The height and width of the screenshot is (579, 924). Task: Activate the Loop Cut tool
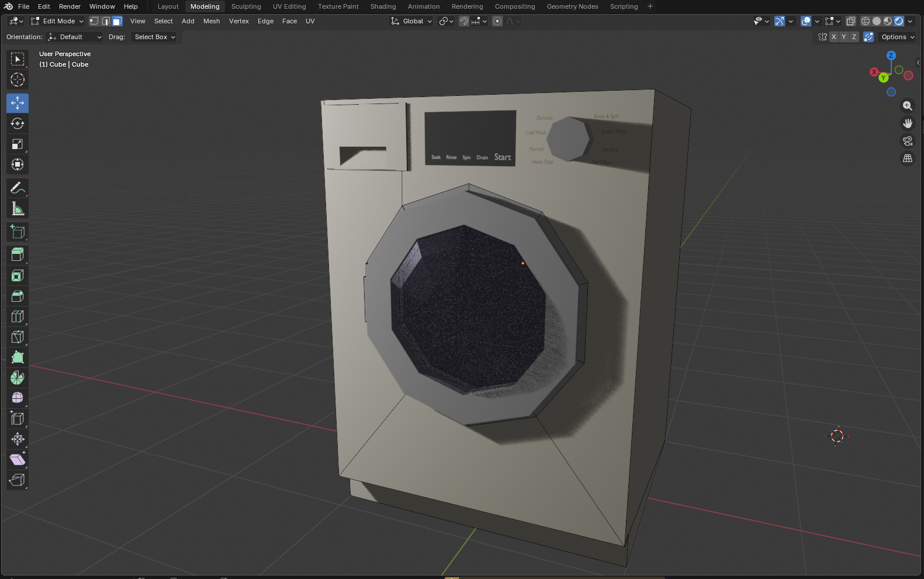(x=18, y=316)
